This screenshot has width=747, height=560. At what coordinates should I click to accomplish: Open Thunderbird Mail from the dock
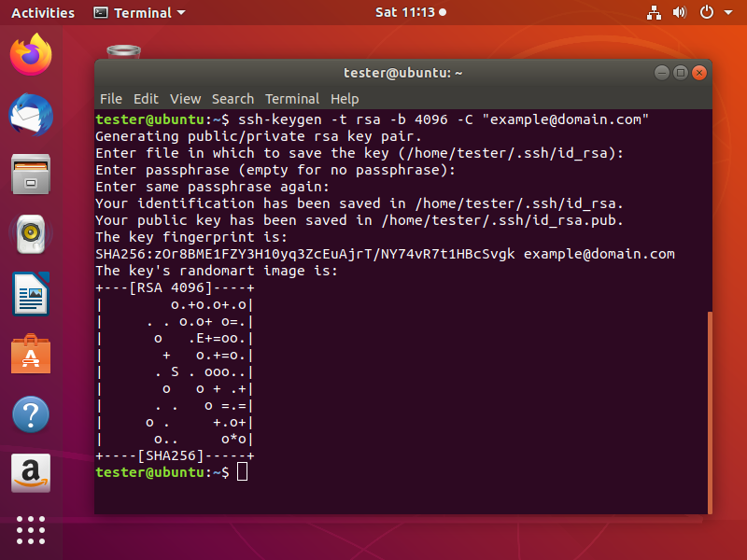31,115
